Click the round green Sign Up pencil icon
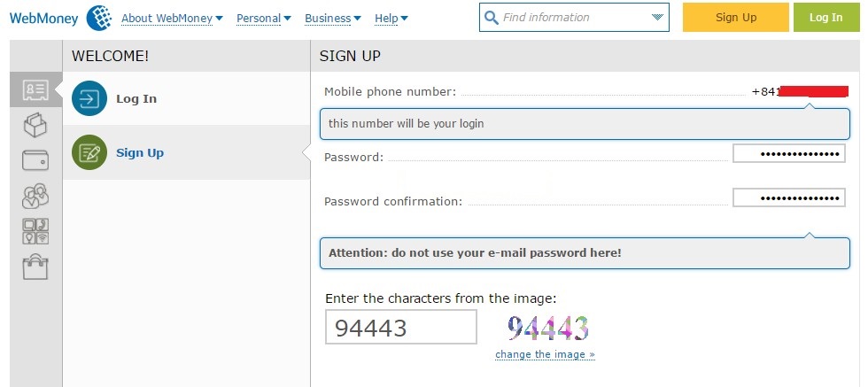 point(89,152)
